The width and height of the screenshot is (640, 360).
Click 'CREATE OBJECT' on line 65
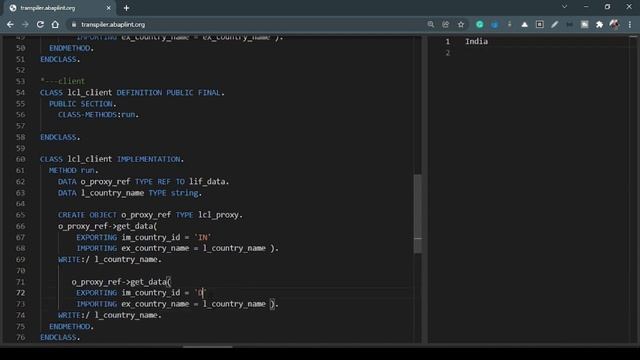[x=87, y=215]
